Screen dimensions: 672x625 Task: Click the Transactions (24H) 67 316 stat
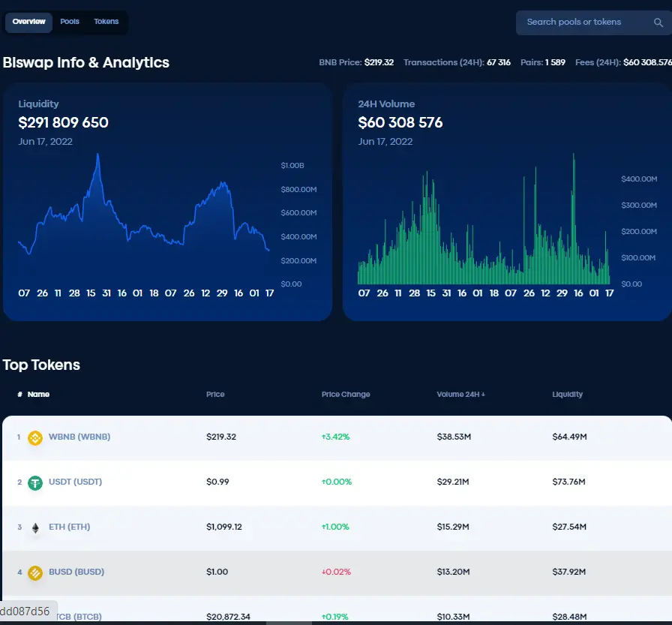point(457,62)
